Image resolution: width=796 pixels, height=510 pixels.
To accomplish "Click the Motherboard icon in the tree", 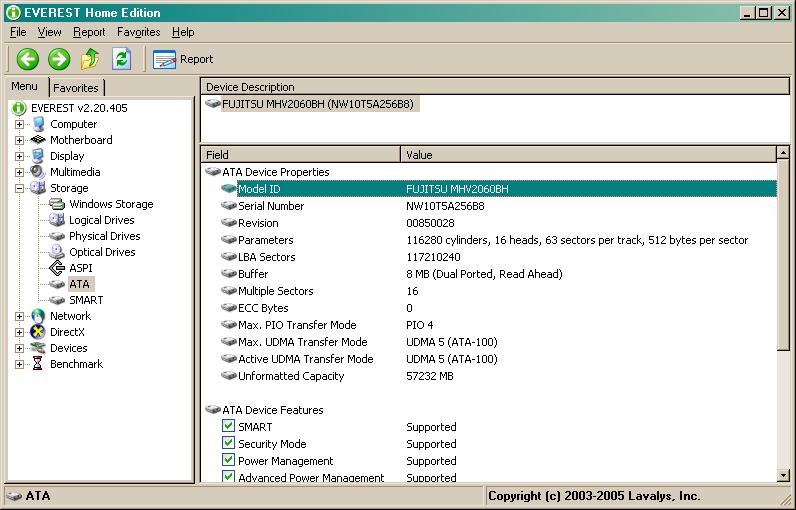I will tap(38, 140).
